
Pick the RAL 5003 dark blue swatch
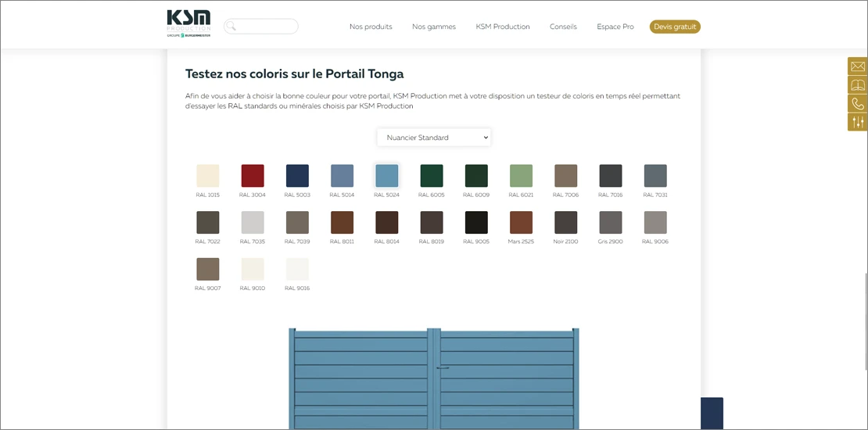(x=297, y=176)
